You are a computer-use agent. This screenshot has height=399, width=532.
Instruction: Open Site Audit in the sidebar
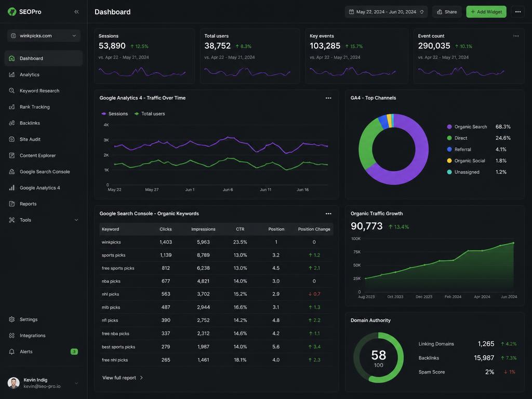click(x=44, y=139)
